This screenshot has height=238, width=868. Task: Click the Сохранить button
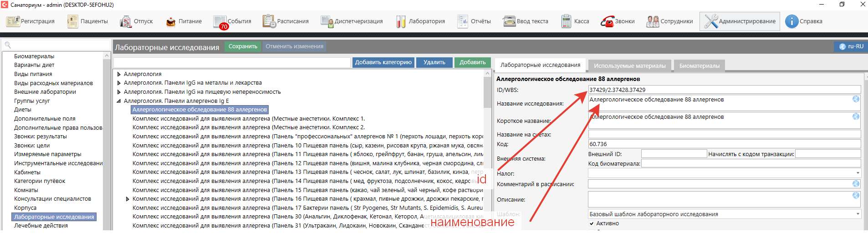click(243, 46)
